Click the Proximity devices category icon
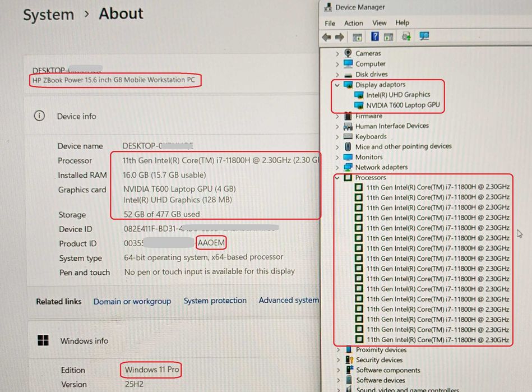Image resolution: width=532 pixels, height=392 pixels. point(349,349)
